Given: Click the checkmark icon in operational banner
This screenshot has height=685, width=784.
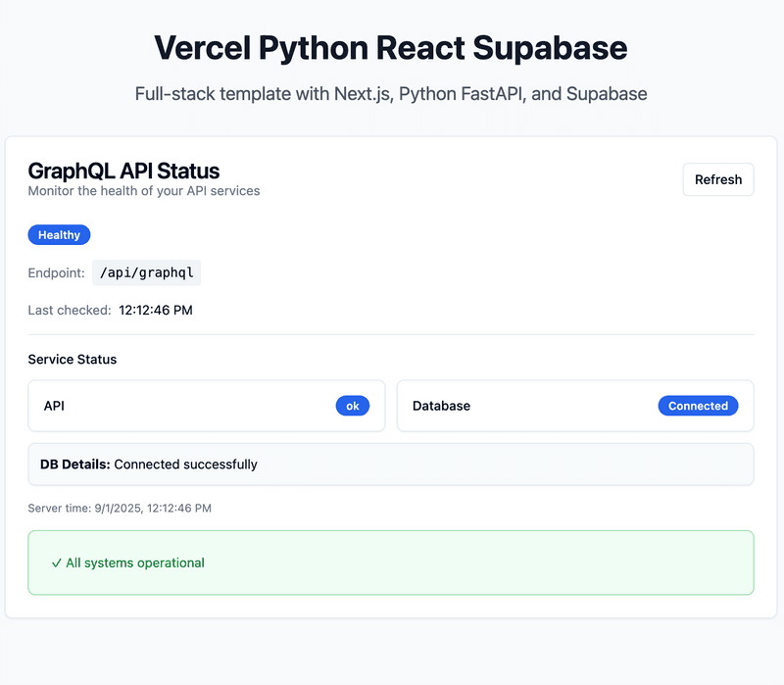Looking at the screenshot, I should click(x=57, y=563).
